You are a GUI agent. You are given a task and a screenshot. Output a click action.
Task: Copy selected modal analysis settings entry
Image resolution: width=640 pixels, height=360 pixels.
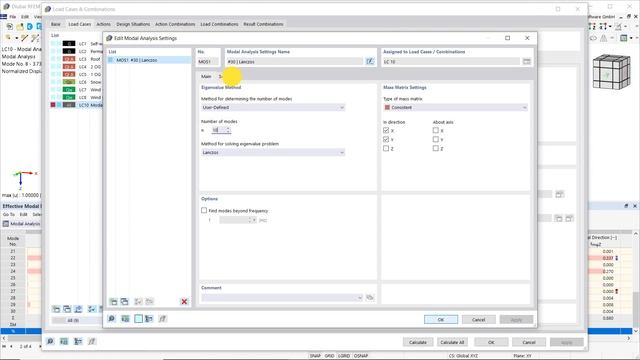pyautogui.click(x=124, y=302)
